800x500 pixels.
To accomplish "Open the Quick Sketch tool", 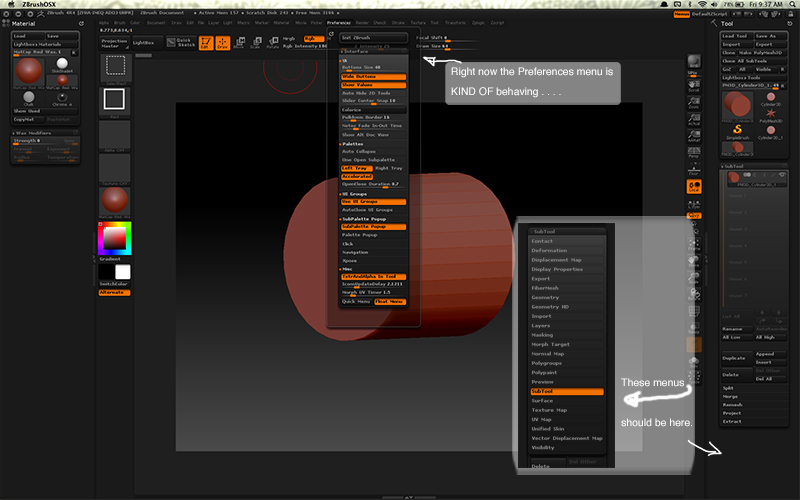I will (x=181, y=42).
